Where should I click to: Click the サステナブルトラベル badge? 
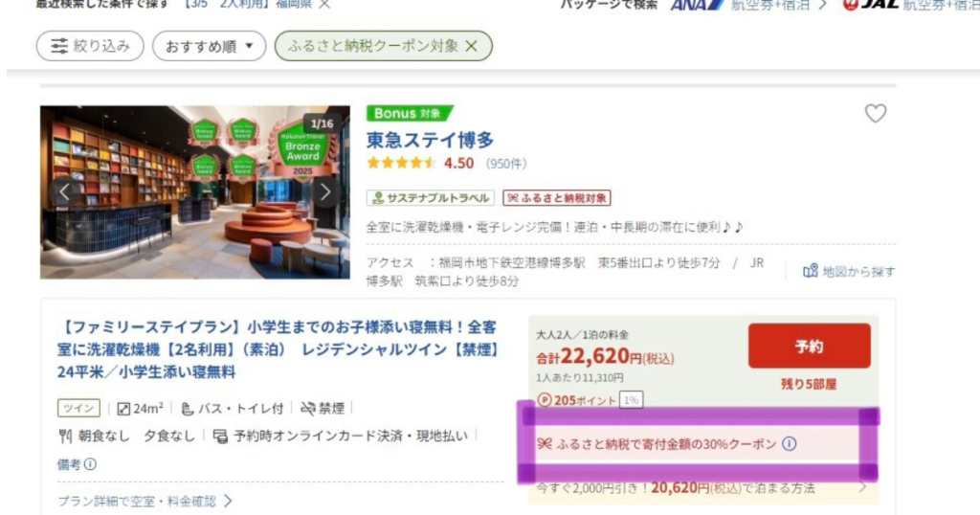[431, 198]
